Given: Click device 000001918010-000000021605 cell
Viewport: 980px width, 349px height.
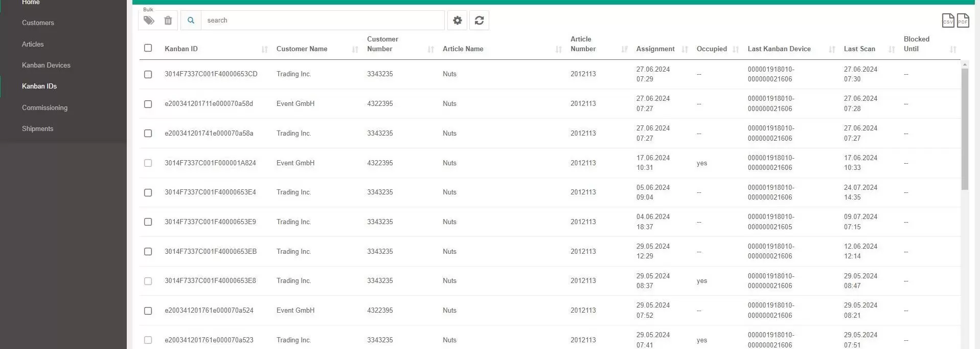Looking at the screenshot, I should coord(771,222).
